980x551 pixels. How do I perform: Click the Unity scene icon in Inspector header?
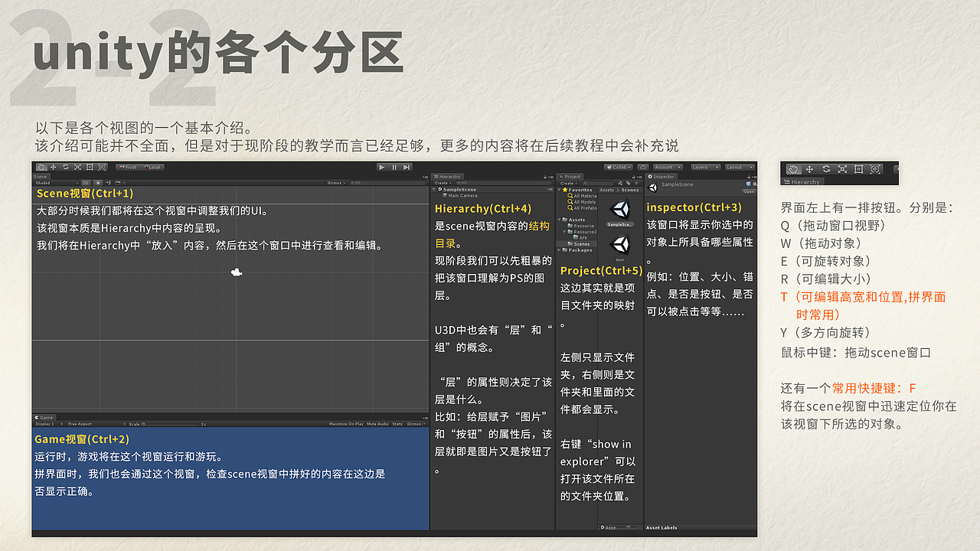click(x=652, y=187)
